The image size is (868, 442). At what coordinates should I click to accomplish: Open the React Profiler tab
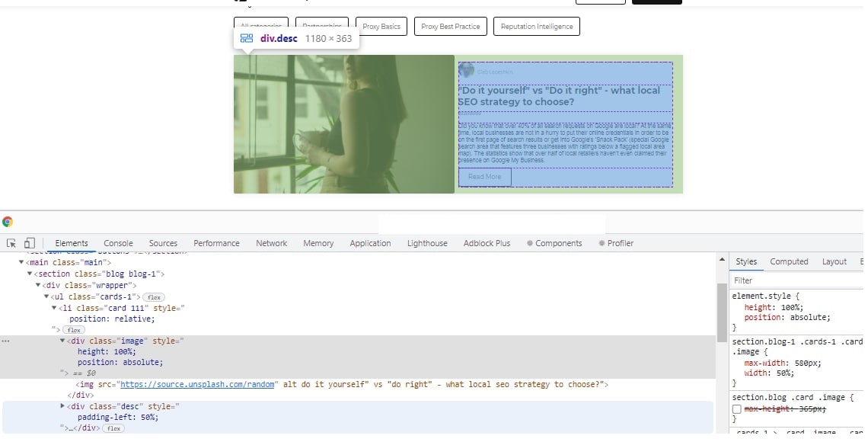[x=615, y=243]
